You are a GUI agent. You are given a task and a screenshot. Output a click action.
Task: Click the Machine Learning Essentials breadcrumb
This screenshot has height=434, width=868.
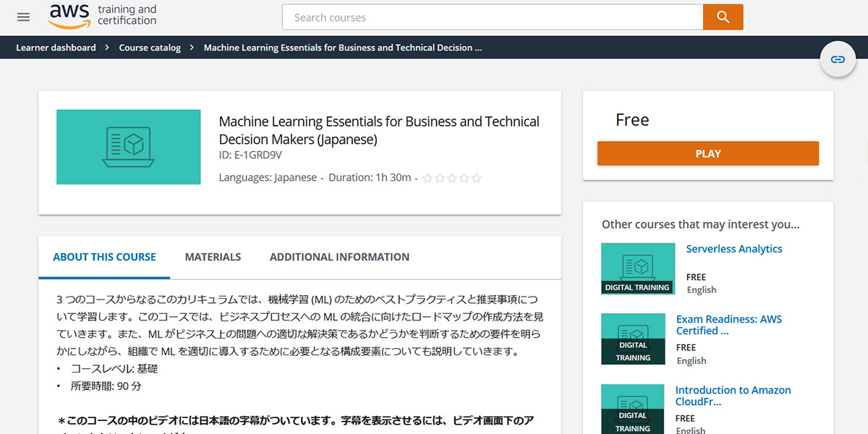tap(343, 48)
